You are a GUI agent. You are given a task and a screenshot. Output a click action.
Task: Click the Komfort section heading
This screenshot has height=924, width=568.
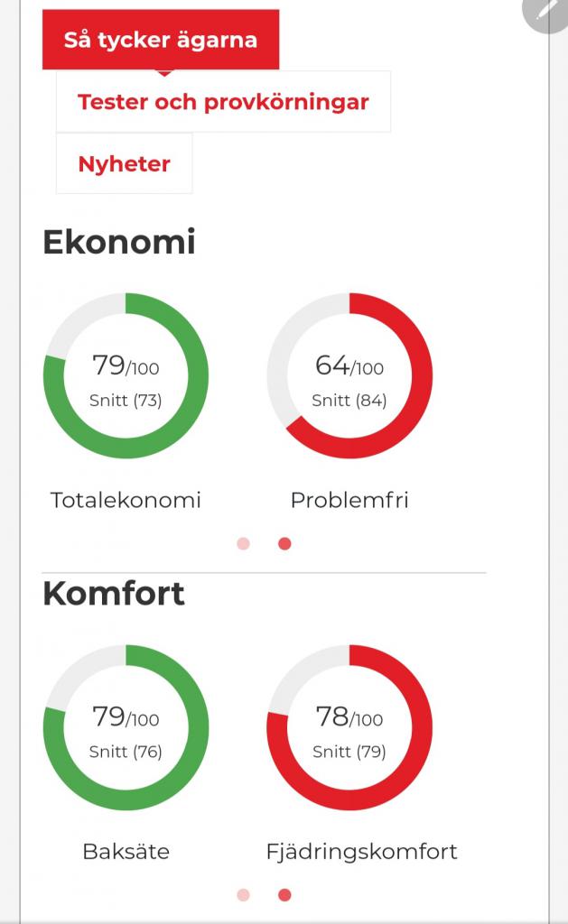114,593
